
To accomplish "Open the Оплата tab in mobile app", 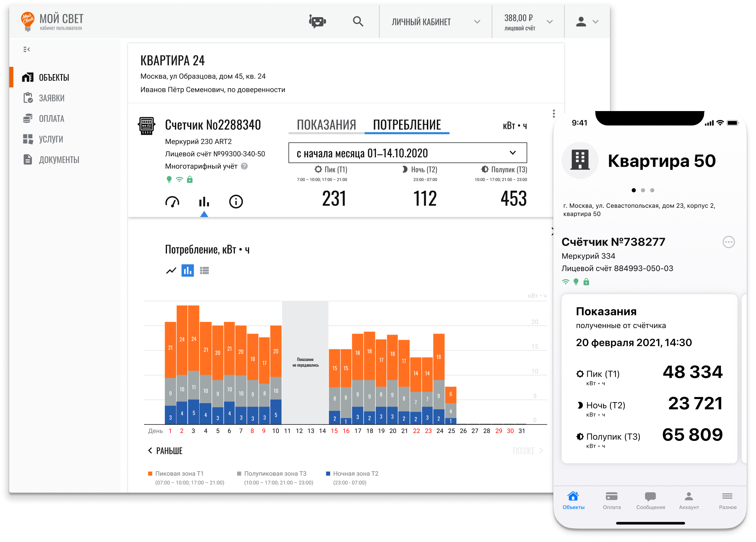I will 612,501.
